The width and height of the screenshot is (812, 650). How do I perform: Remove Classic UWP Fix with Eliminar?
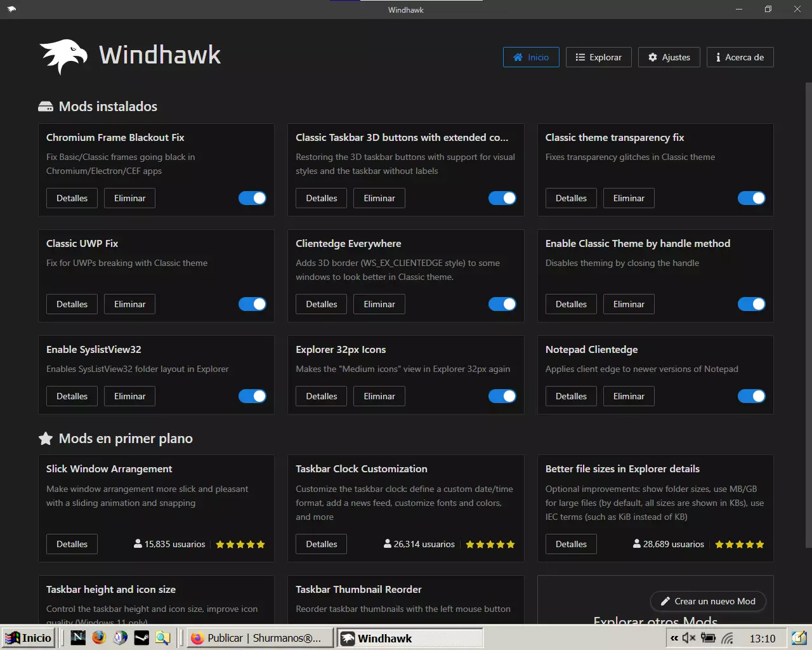pos(129,304)
